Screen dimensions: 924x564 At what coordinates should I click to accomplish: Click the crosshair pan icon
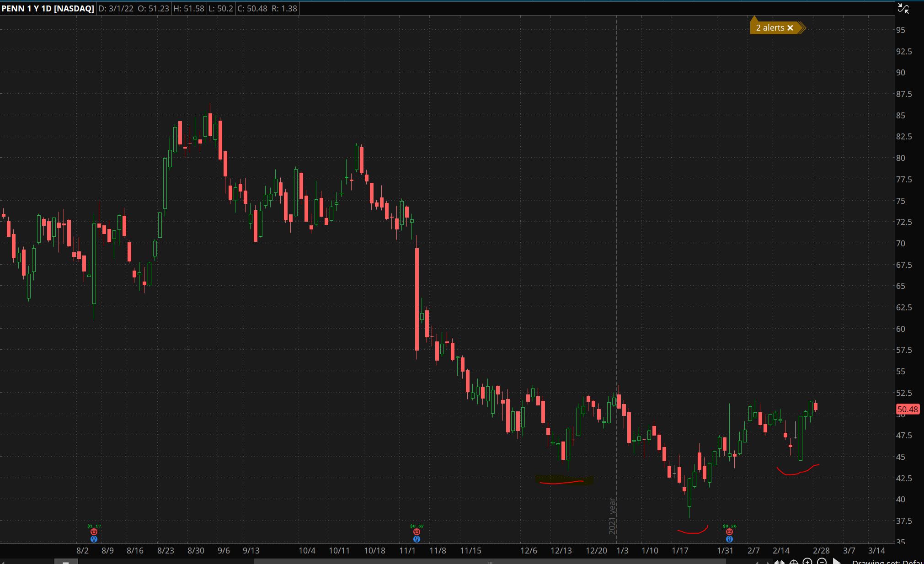coord(794,562)
